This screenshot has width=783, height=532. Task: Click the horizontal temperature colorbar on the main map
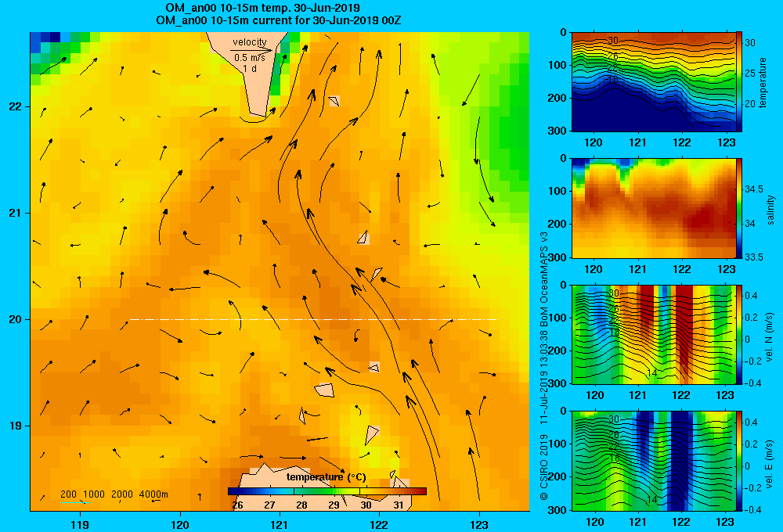(x=327, y=491)
